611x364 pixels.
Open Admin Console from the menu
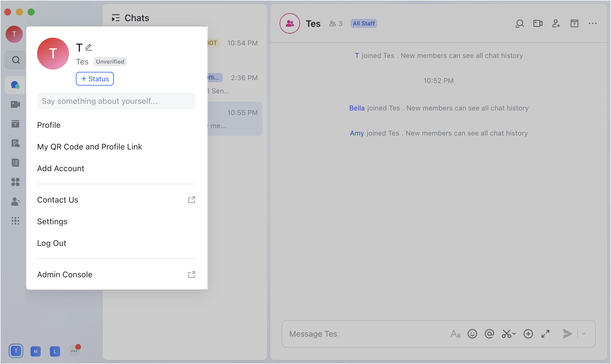click(x=64, y=274)
